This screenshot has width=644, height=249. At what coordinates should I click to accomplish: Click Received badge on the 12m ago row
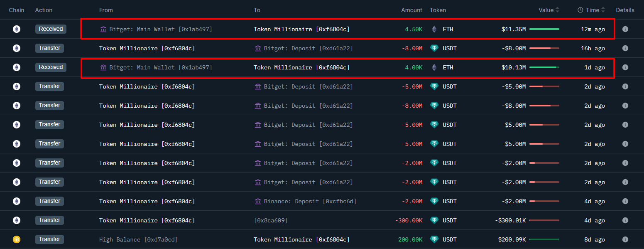pyautogui.click(x=51, y=29)
